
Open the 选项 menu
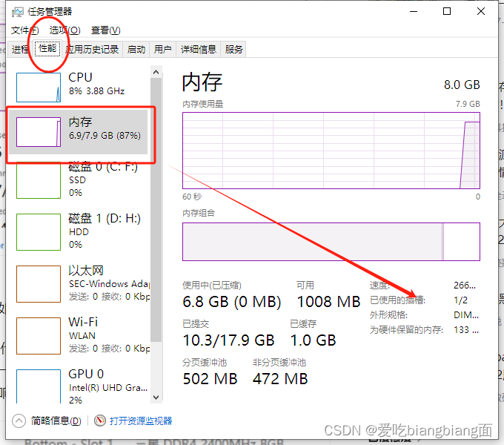click(x=65, y=30)
